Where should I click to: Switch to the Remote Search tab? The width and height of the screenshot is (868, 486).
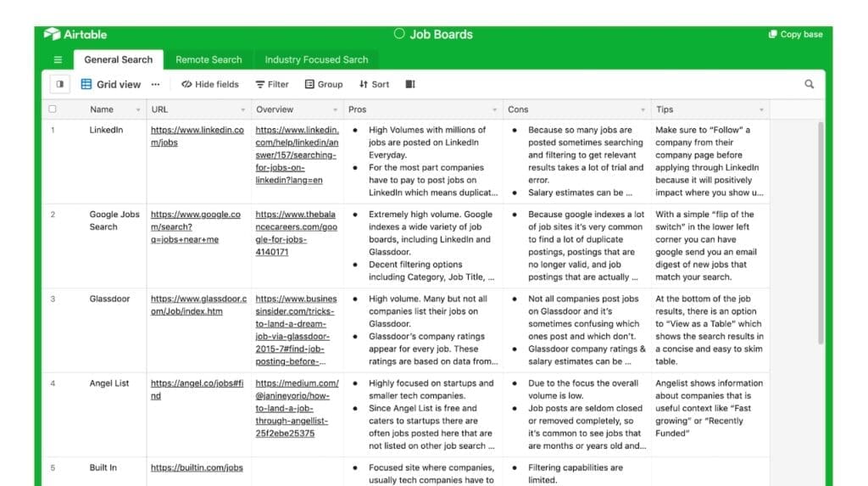(x=209, y=60)
